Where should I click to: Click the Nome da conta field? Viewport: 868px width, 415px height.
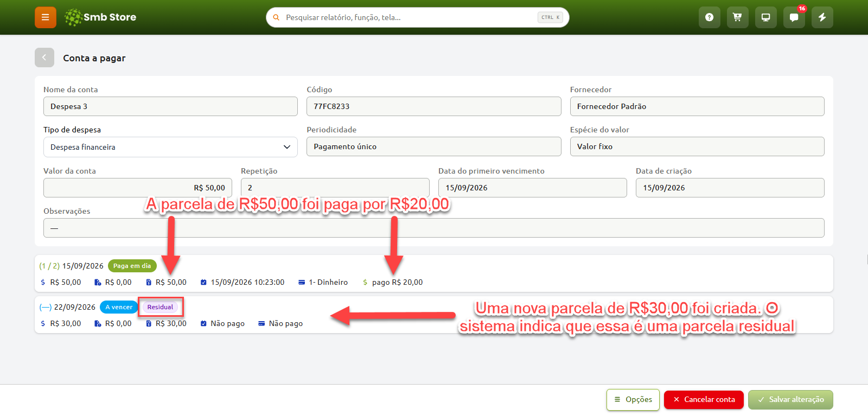[170, 106]
